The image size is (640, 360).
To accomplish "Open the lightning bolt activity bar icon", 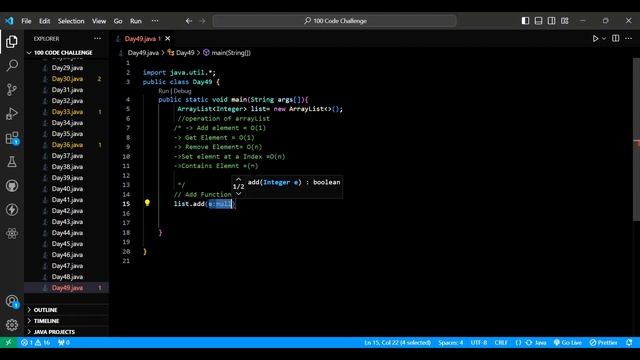I will [12, 210].
